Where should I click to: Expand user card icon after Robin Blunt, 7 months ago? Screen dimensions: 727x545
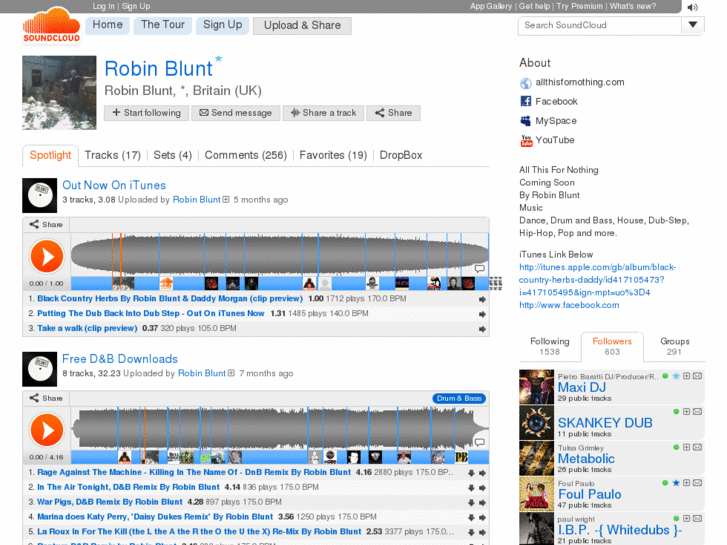pos(231,373)
